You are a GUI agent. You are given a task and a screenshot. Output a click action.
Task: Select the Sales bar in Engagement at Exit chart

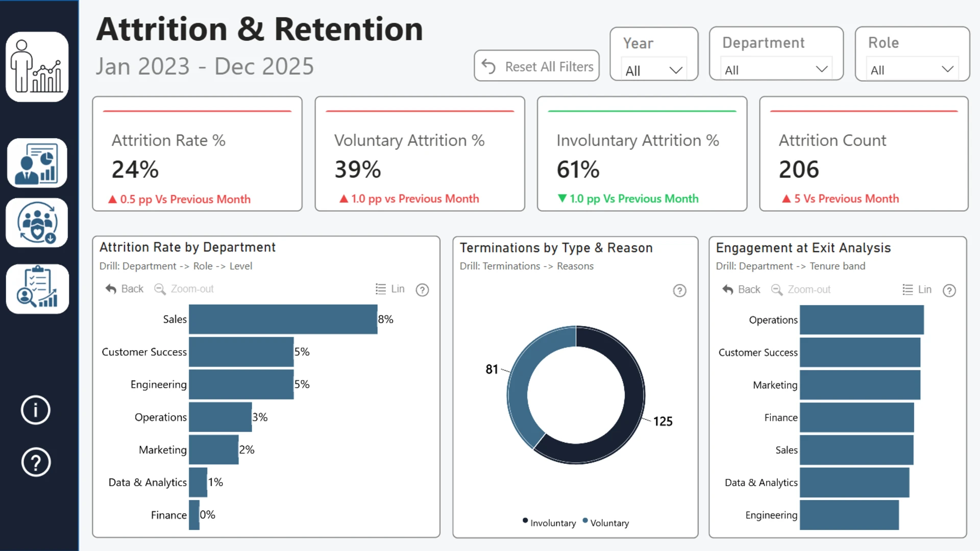856,450
